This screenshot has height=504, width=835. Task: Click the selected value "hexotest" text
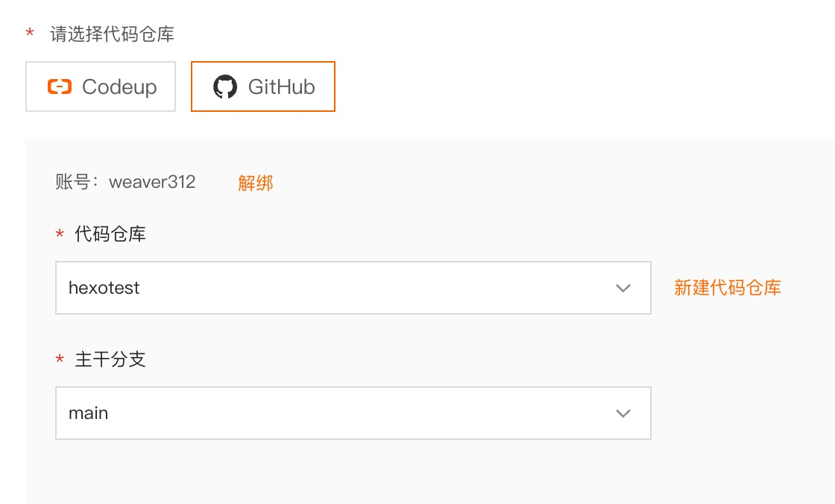pyautogui.click(x=104, y=288)
